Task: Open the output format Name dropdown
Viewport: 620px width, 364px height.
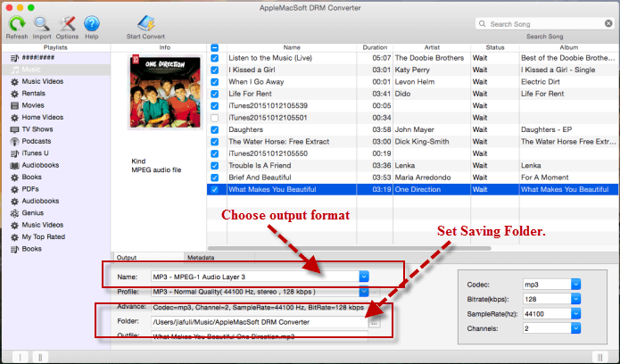Action: [x=364, y=277]
